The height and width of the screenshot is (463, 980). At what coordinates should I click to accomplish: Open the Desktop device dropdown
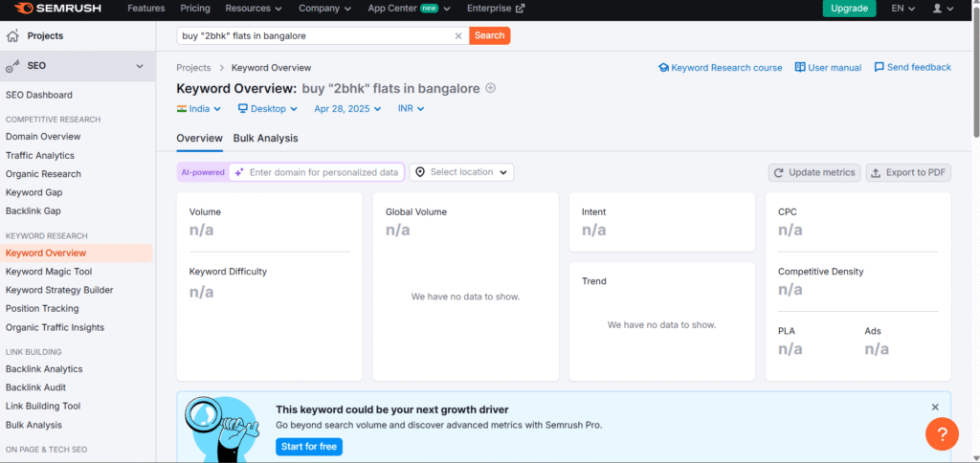point(269,109)
